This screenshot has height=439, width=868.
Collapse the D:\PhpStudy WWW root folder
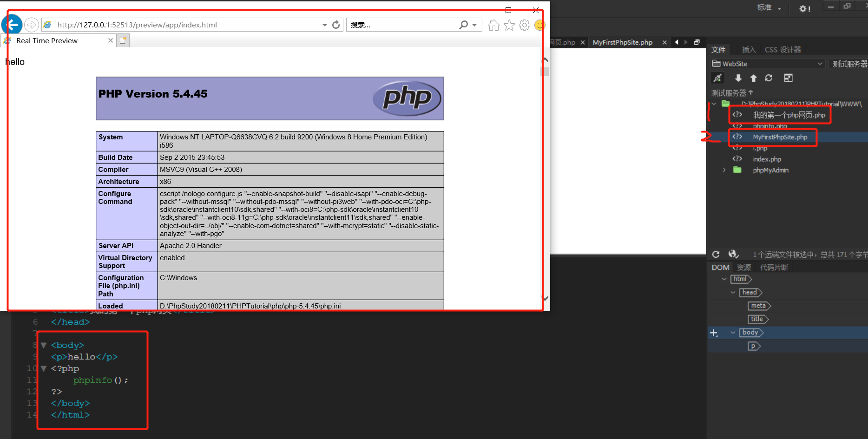[714, 104]
